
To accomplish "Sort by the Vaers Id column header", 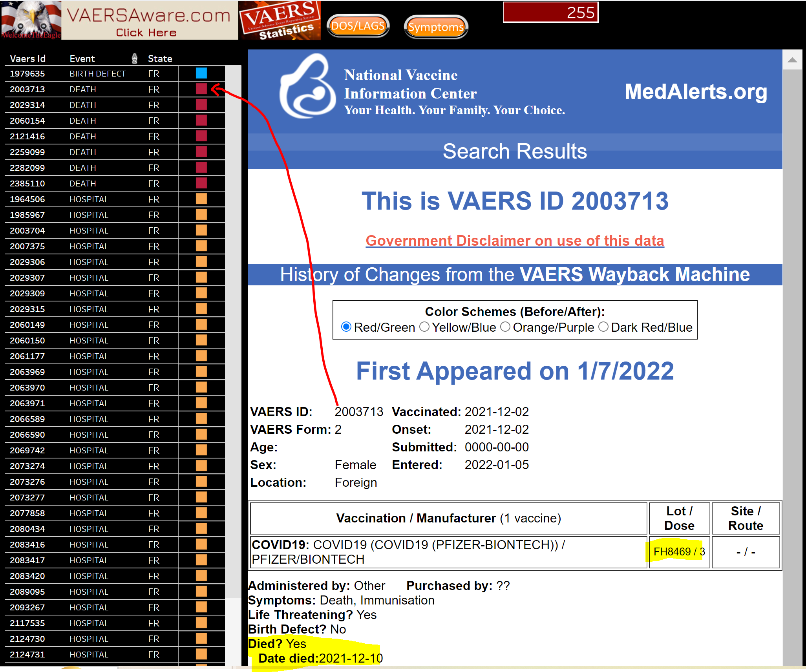I will tap(27, 58).
